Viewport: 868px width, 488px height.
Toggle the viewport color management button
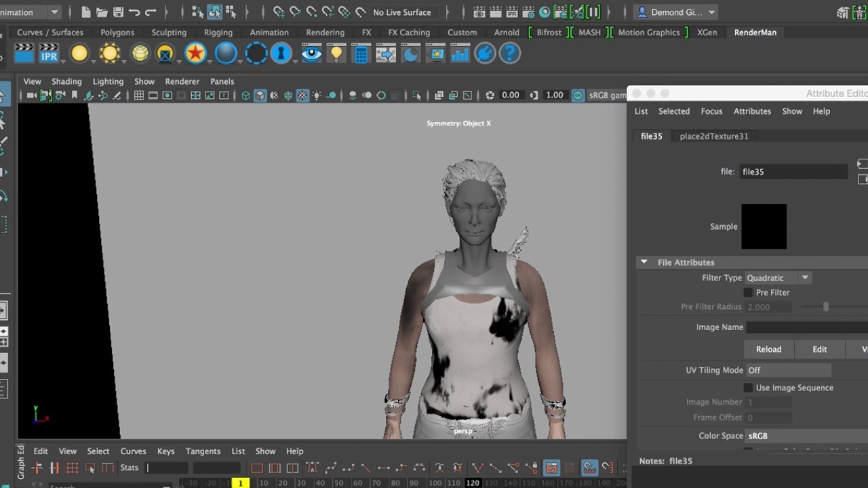(x=578, y=96)
